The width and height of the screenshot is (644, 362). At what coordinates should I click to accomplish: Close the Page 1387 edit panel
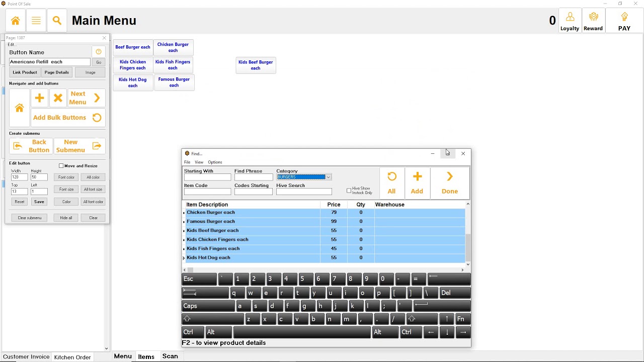[x=104, y=38]
